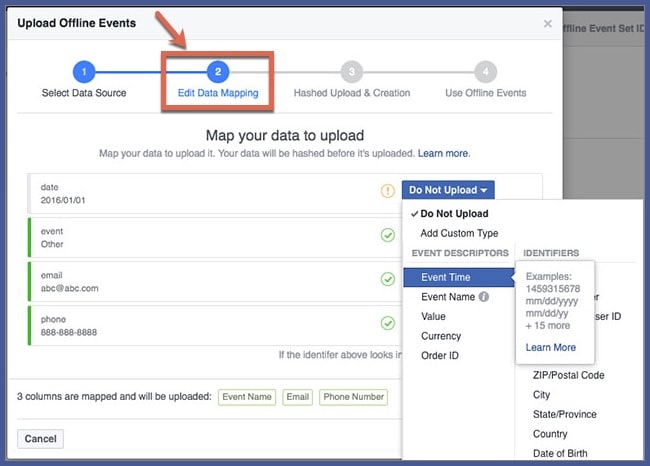Click the Map your data to upload heading
This screenshot has height=466, width=650.
285,136
